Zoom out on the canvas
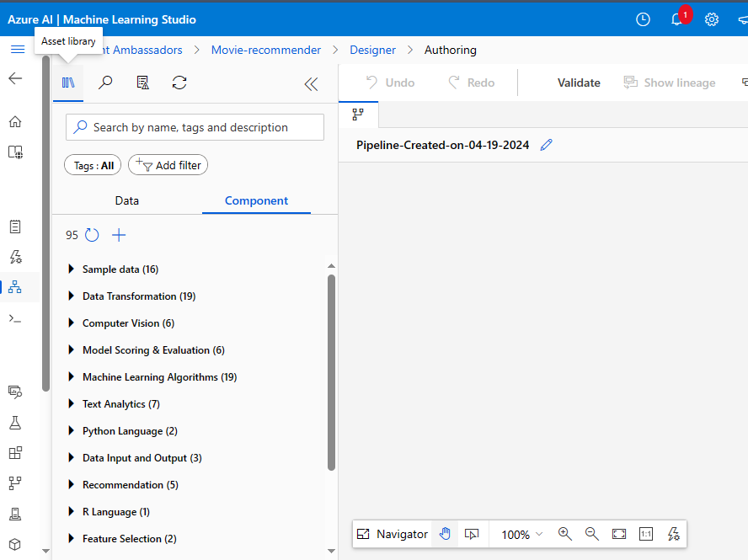 [592, 534]
